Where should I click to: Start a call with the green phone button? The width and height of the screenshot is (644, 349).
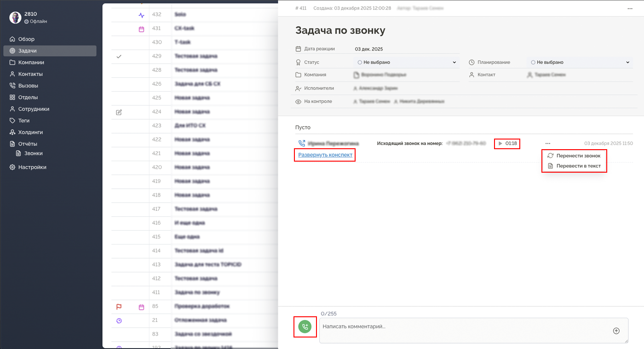tap(305, 327)
